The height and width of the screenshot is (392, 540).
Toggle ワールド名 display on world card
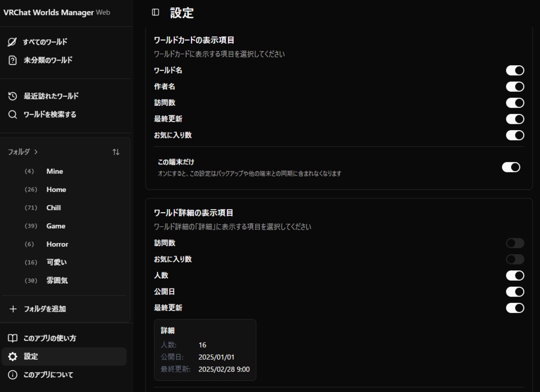(515, 71)
